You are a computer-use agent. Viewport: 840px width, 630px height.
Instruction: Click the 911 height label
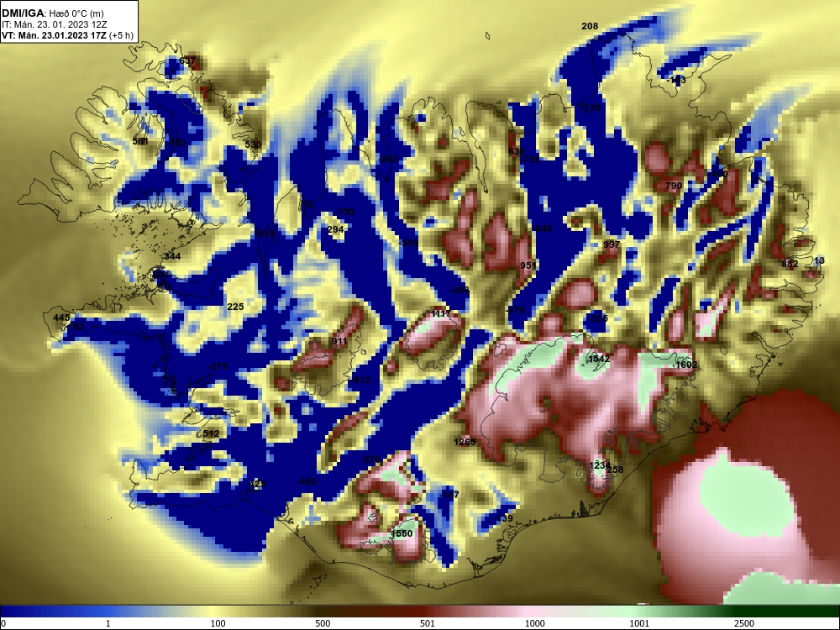click(x=339, y=341)
